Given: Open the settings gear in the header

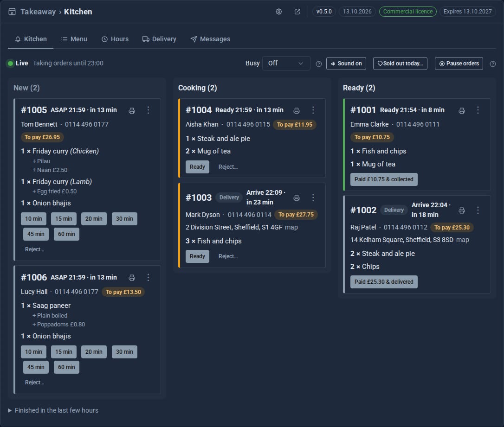Looking at the screenshot, I should pyautogui.click(x=278, y=12).
